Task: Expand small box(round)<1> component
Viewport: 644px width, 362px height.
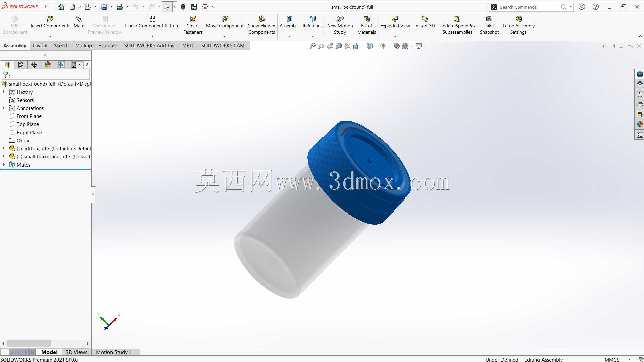Action: pos(4,156)
